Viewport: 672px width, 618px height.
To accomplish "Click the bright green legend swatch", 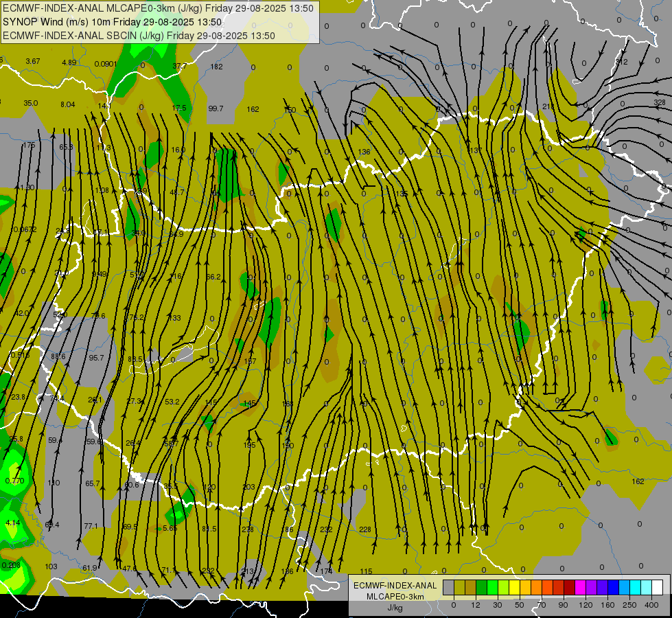I will [x=492, y=587].
